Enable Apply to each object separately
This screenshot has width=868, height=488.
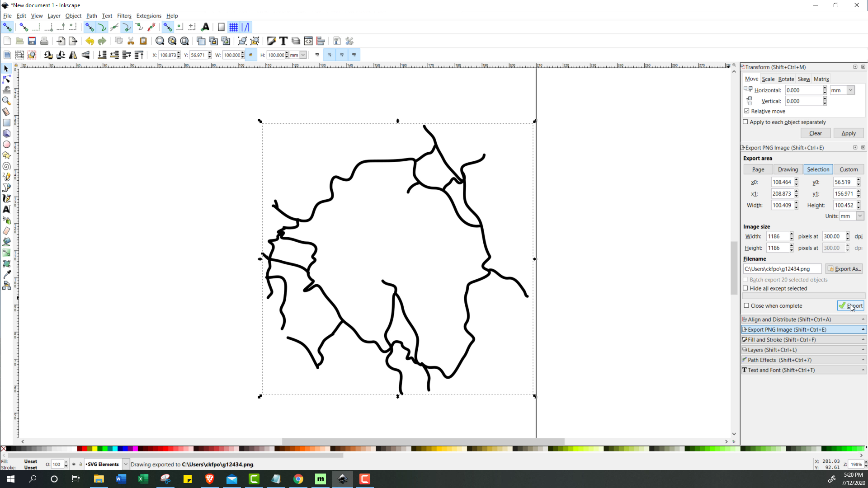[x=745, y=122]
